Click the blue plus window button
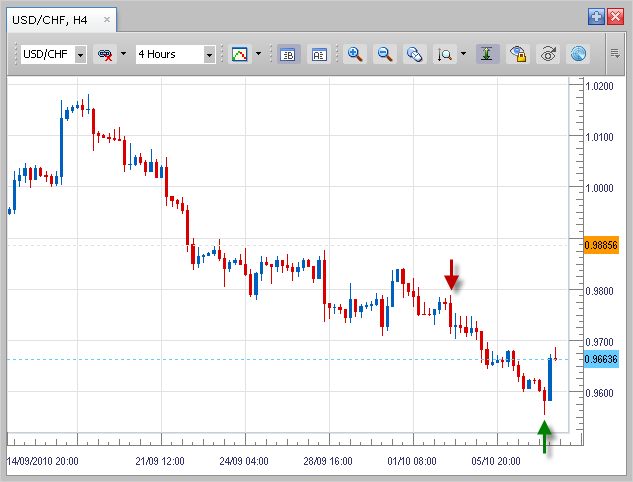 (596, 17)
